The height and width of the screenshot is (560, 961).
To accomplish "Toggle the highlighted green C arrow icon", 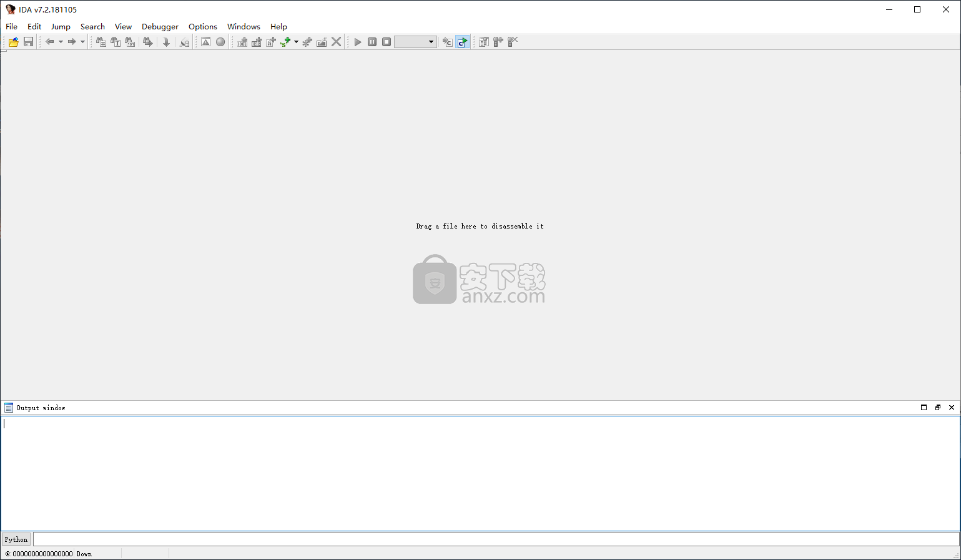I will point(462,42).
